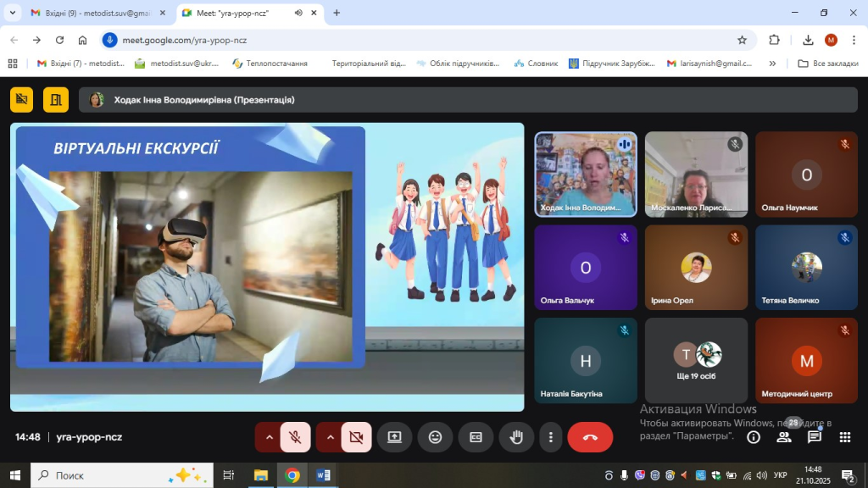
Task: Click the 'Ще 19 осіб' participants tile
Action: [696, 360]
